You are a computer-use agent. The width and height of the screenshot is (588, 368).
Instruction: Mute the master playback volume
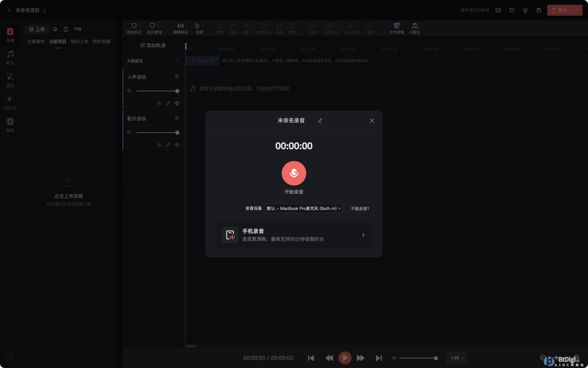(x=394, y=358)
